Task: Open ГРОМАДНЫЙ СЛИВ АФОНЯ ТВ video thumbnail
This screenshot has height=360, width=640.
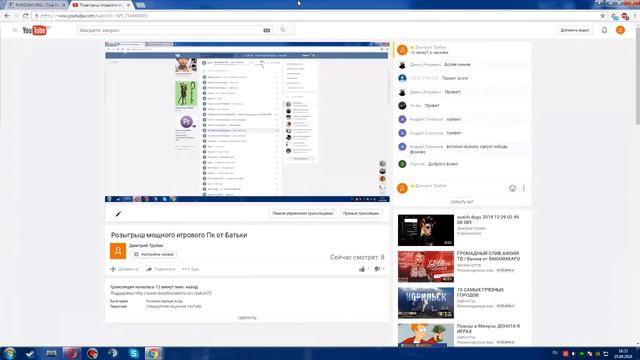Action: [x=426, y=267]
